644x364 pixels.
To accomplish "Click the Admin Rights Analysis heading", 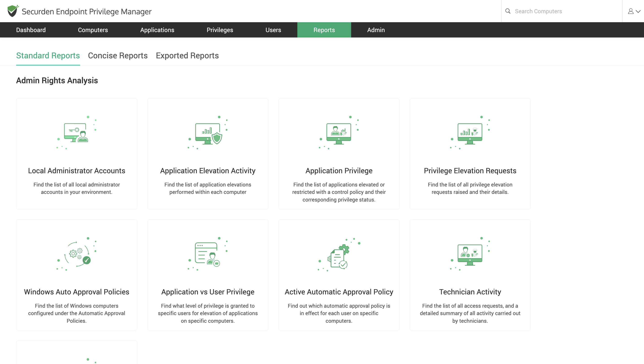I will [57, 80].
